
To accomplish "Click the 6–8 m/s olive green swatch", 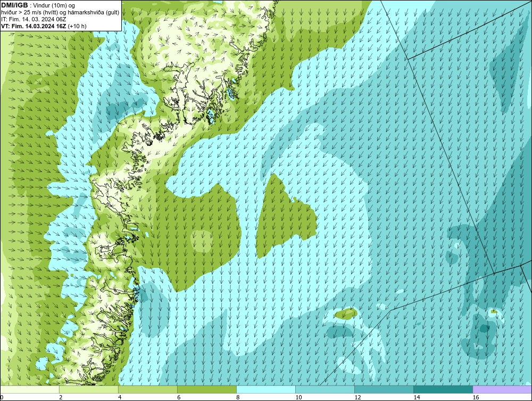I will (206, 389).
